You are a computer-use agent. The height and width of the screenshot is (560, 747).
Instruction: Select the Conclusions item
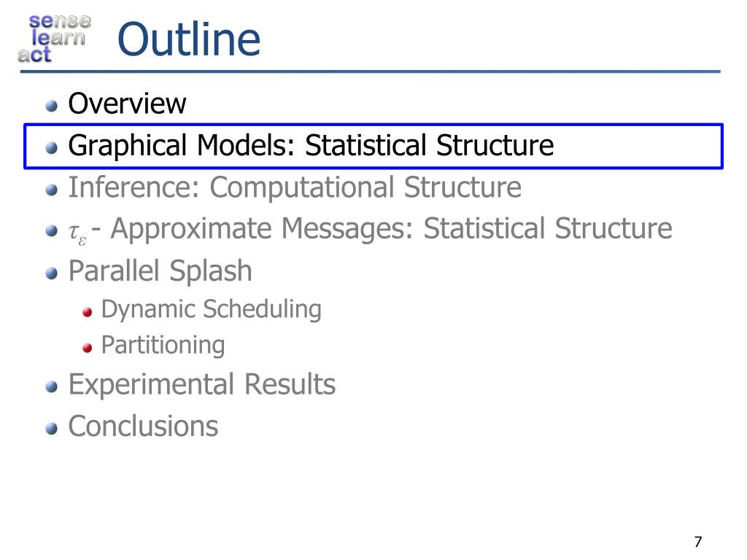pos(144,426)
